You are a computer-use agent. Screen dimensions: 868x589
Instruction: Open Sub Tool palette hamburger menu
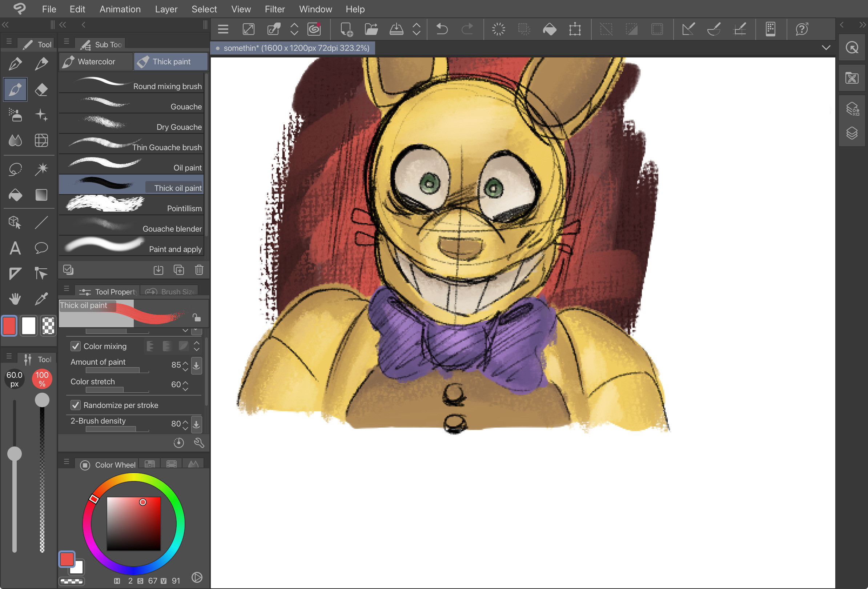[67, 41]
